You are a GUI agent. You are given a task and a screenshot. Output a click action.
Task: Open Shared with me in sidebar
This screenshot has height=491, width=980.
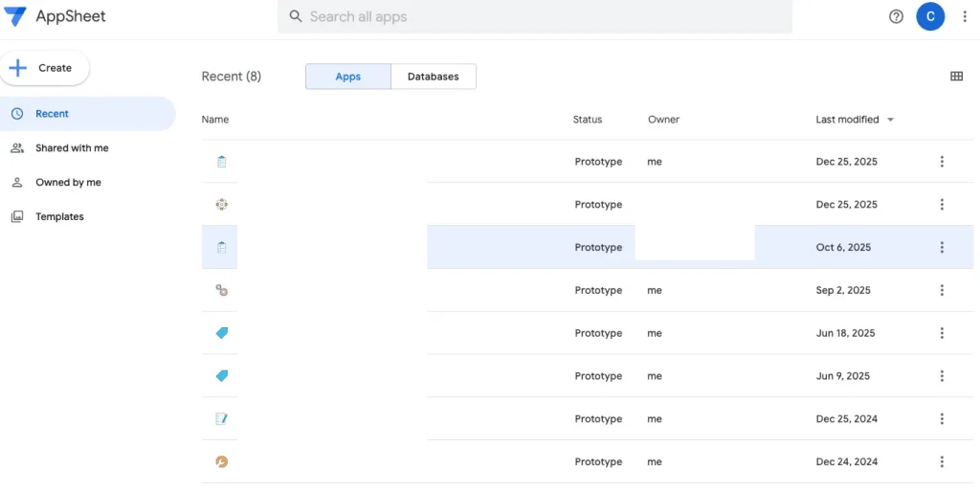(x=72, y=148)
